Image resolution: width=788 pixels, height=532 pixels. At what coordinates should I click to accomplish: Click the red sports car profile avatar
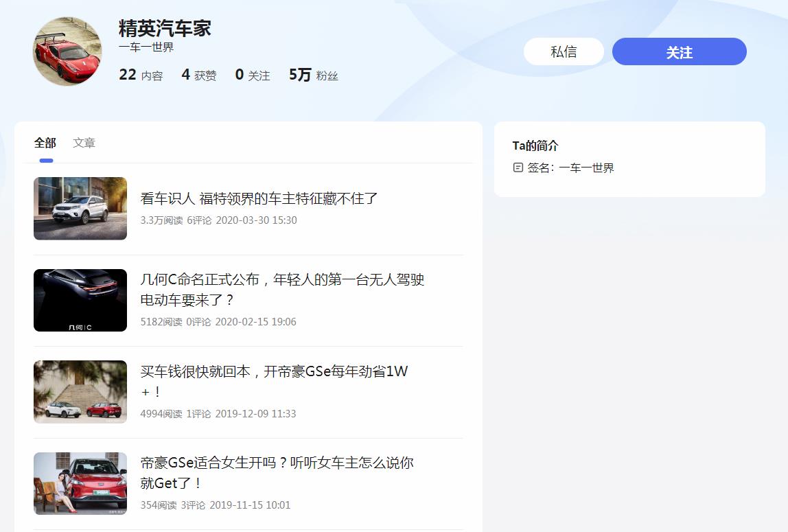(x=67, y=51)
